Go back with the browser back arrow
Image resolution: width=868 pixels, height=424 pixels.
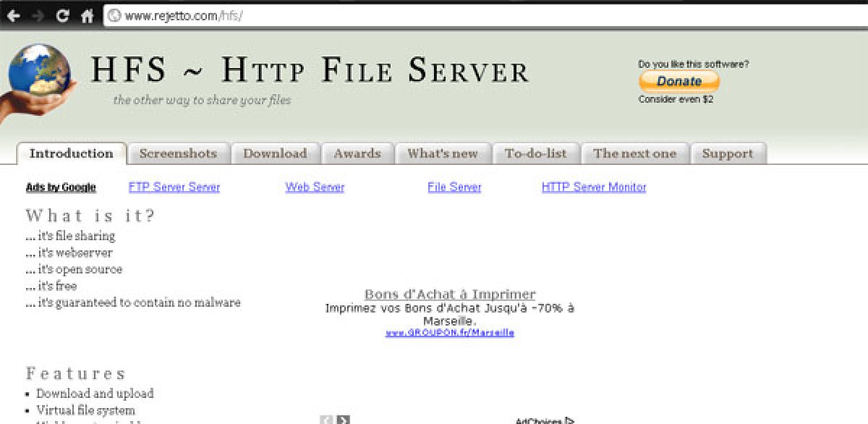click(x=13, y=16)
